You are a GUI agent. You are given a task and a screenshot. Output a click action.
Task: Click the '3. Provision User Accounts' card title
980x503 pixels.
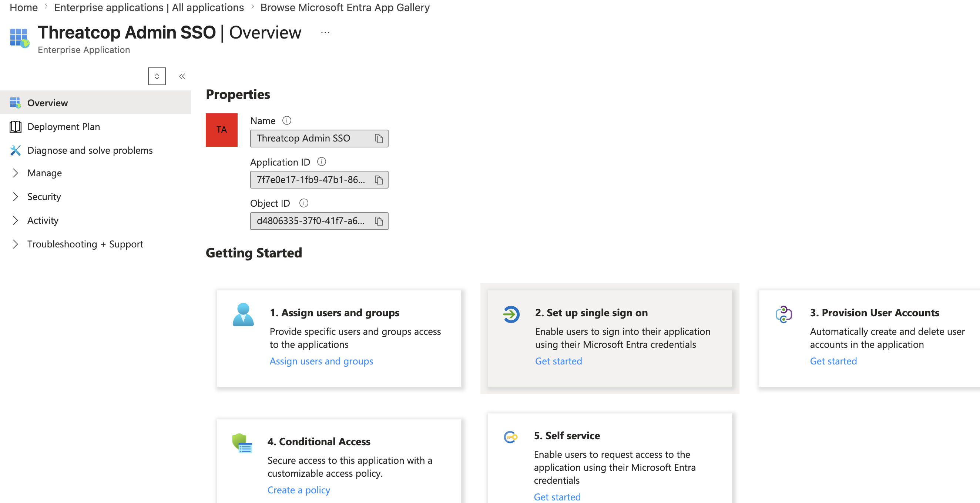coord(875,313)
